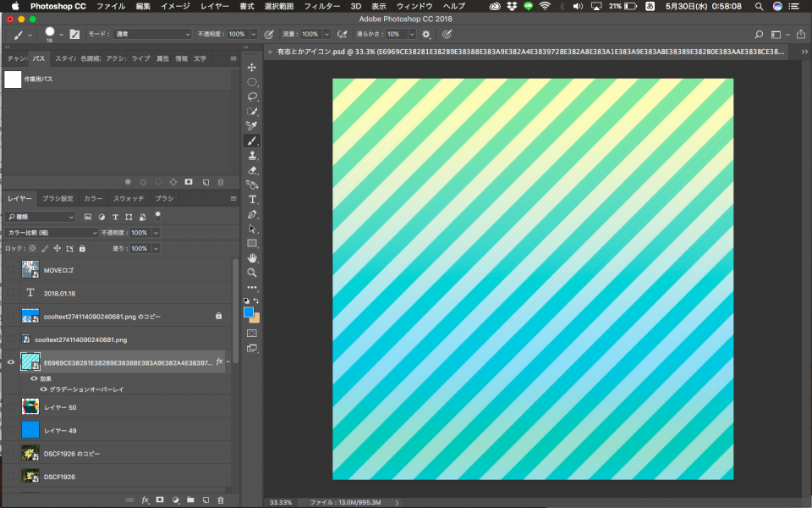The width and height of the screenshot is (812, 508).
Task: Choose the Hand tool
Action: [252, 258]
